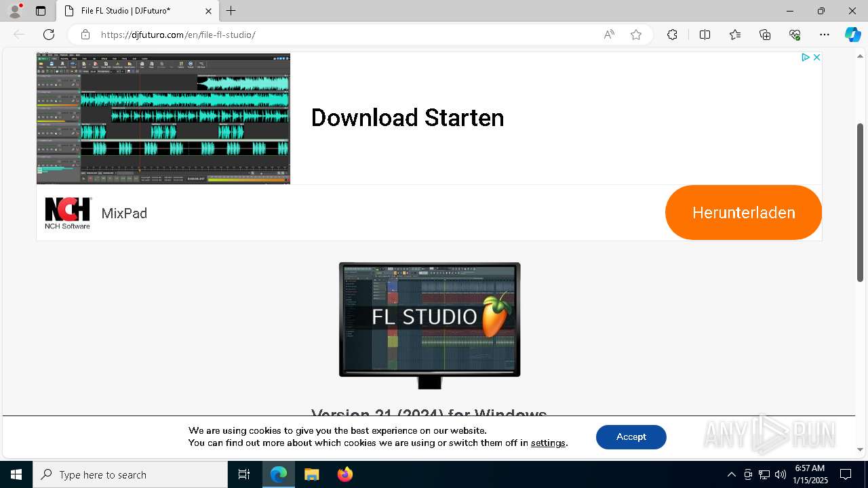Open network status tray icon

[x=764, y=474]
